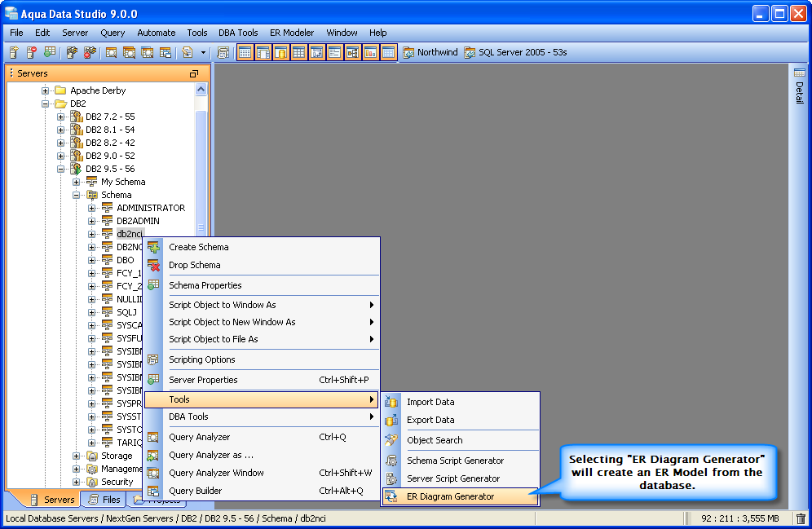
Task: Click the Query Analyzer Window toolbar icon
Action: coord(147,52)
